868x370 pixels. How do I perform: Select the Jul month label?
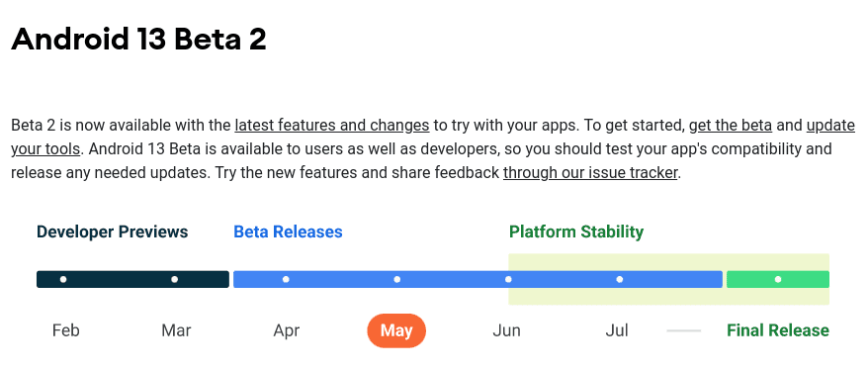[x=617, y=330]
